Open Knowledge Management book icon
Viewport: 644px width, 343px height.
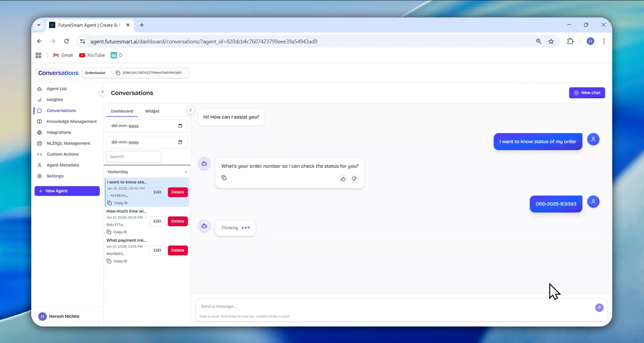(x=40, y=122)
